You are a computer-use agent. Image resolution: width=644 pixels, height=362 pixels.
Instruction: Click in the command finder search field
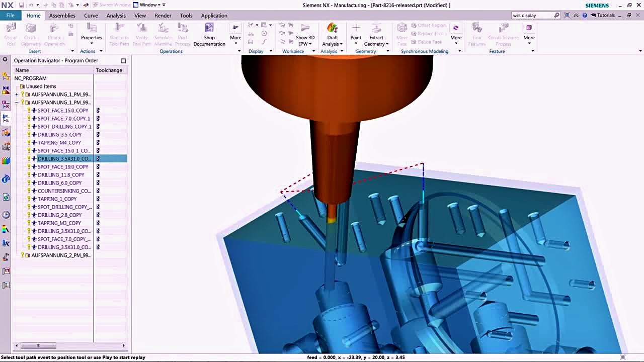pos(532,16)
